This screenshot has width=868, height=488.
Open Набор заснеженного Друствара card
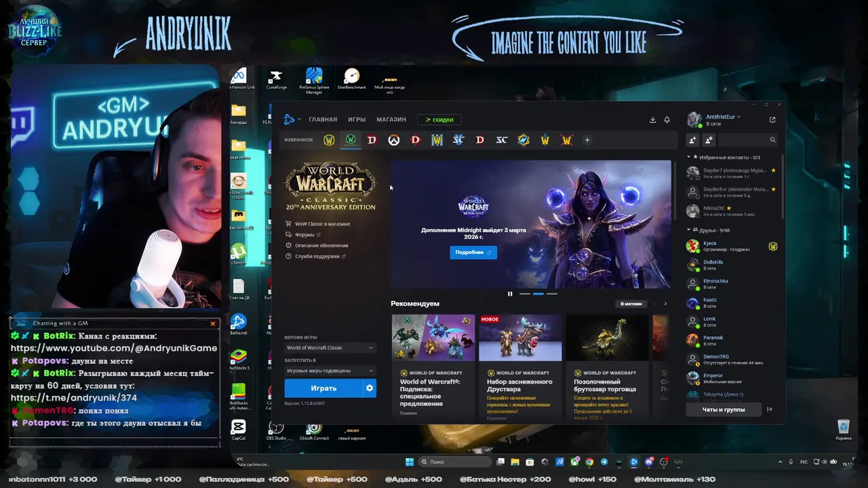click(520, 366)
